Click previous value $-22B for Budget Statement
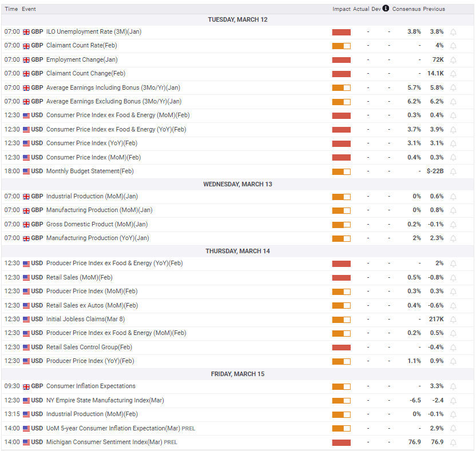Screen dimensions: 476x451 pyautogui.click(x=435, y=171)
